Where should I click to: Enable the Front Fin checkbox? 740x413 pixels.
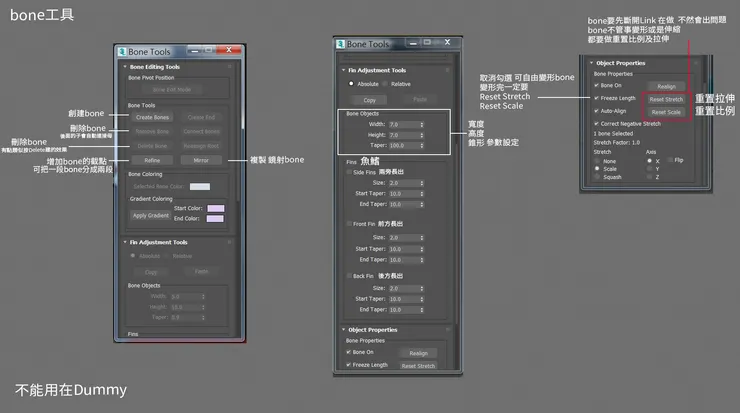(349, 224)
